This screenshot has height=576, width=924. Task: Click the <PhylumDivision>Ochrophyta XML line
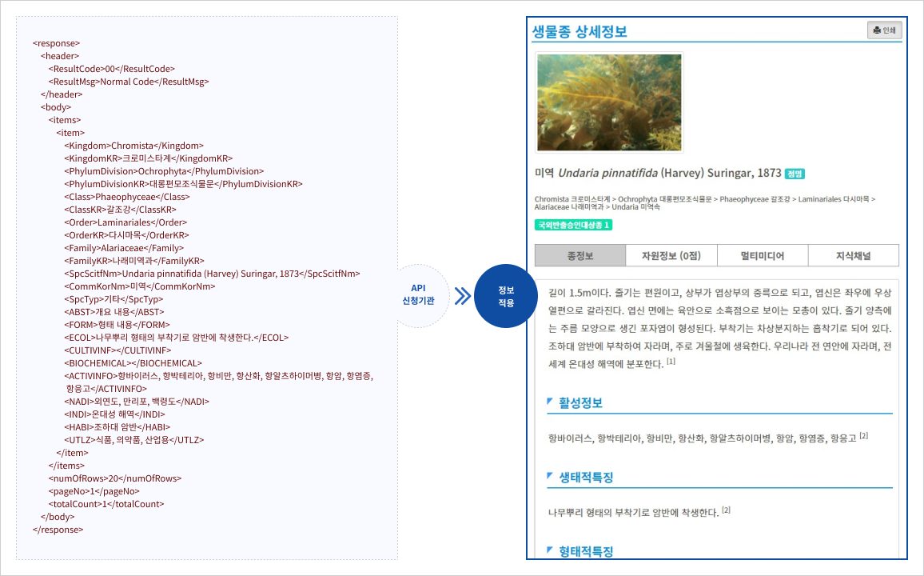click(164, 171)
